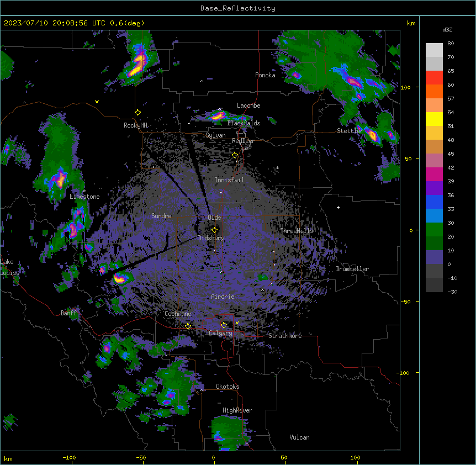This screenshot has width=476, height=465.
Task: Click the white asterisk marker above Limestone
Action: tap(84, 191)
